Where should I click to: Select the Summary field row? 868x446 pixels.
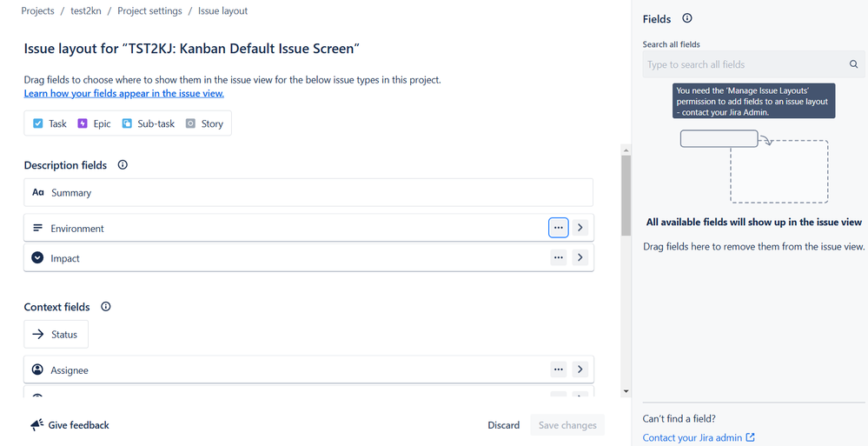point(308,193)
